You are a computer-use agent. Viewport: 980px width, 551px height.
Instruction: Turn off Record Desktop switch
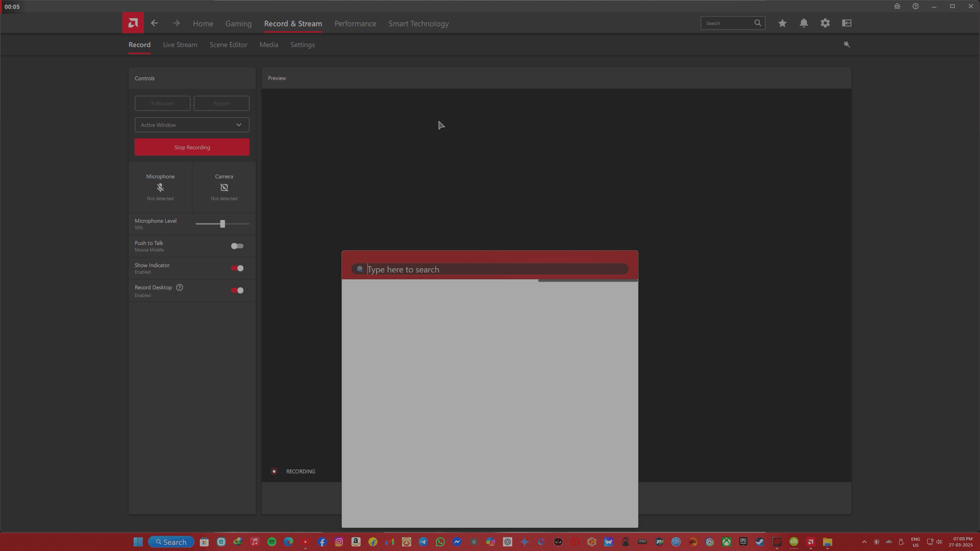(x=237, y=290)
